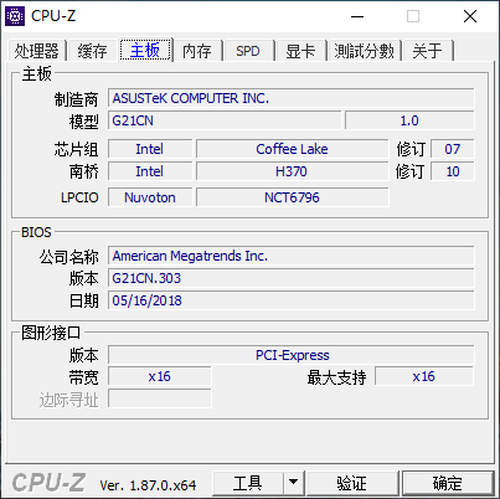Screen dimensions: 500x499
Task: Switch to the 缓存 tab
Action: (x=92, y=51)
